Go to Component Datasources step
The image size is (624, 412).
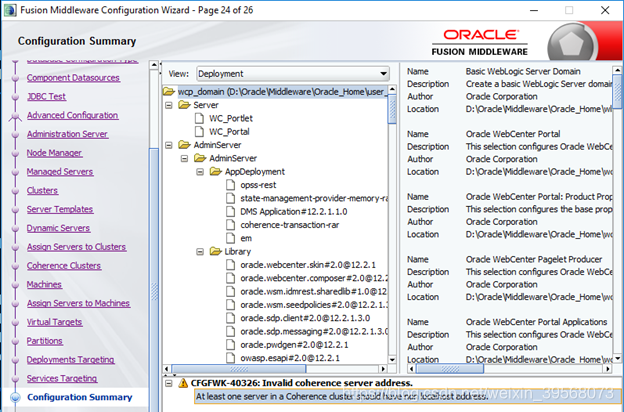[x=73, y=78]
